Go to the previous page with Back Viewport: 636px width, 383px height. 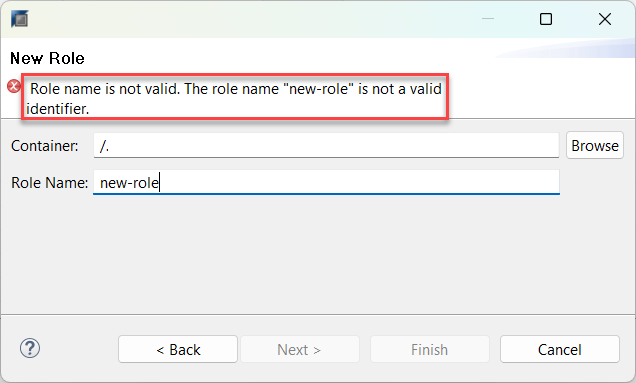(178, 349)
